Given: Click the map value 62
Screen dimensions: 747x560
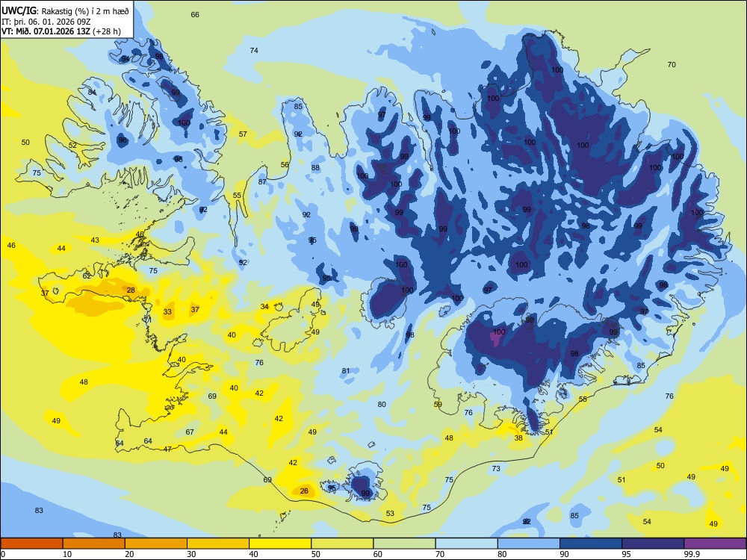Looking at the screenshot, I should click(x=87, y=276).
